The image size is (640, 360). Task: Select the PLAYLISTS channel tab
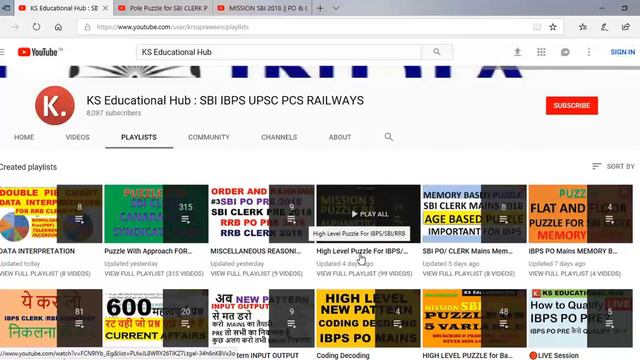point(139,137)
